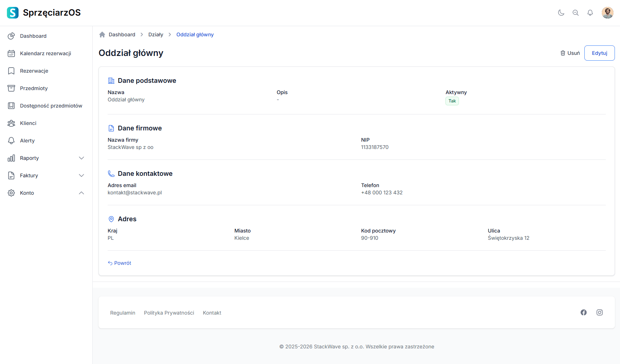
Task: Open the Alerty bell in the sidebar
Action: (x=12, y=141)
